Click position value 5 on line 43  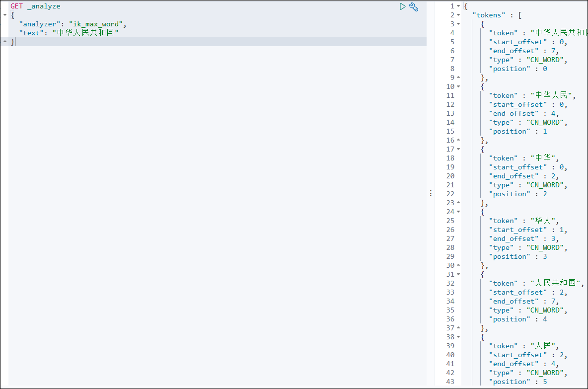point(545,382)
